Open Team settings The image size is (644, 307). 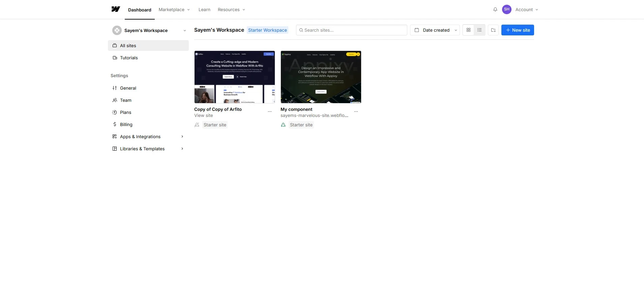click(x=148, y=100)
